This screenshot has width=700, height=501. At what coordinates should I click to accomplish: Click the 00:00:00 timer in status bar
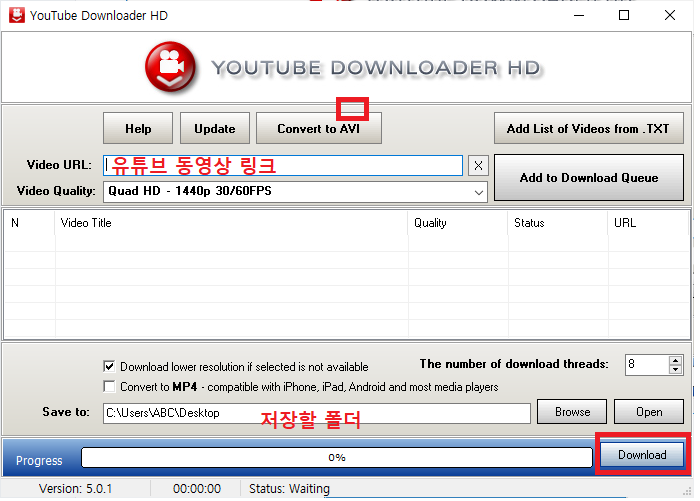tap(197, 489)
